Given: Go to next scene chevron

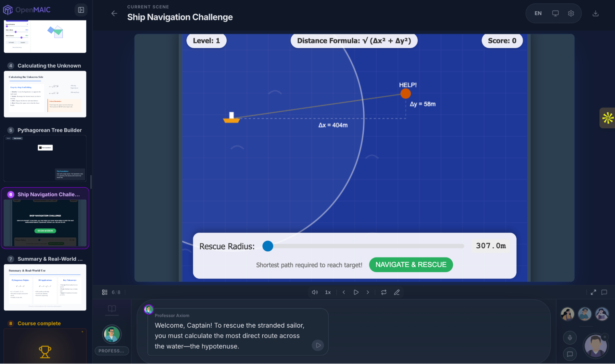Looking at the screenshot, I should 368,292.
